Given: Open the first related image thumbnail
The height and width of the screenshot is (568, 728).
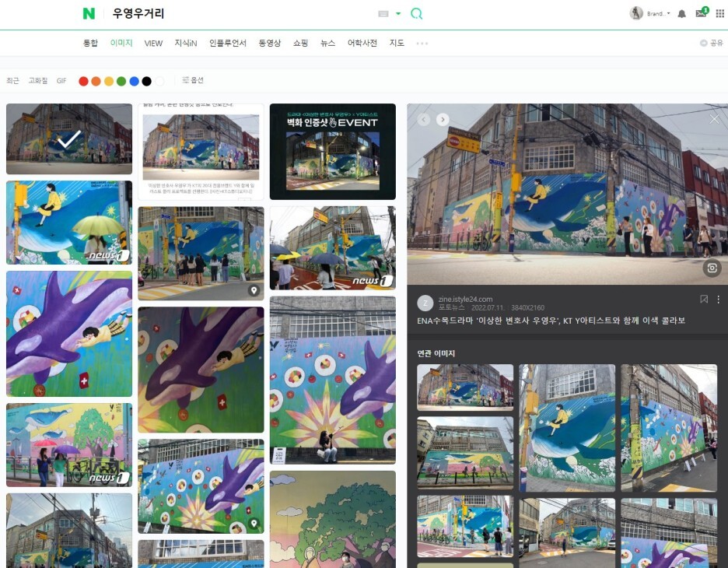Looking at the screenshot, I should coord(465,387).
